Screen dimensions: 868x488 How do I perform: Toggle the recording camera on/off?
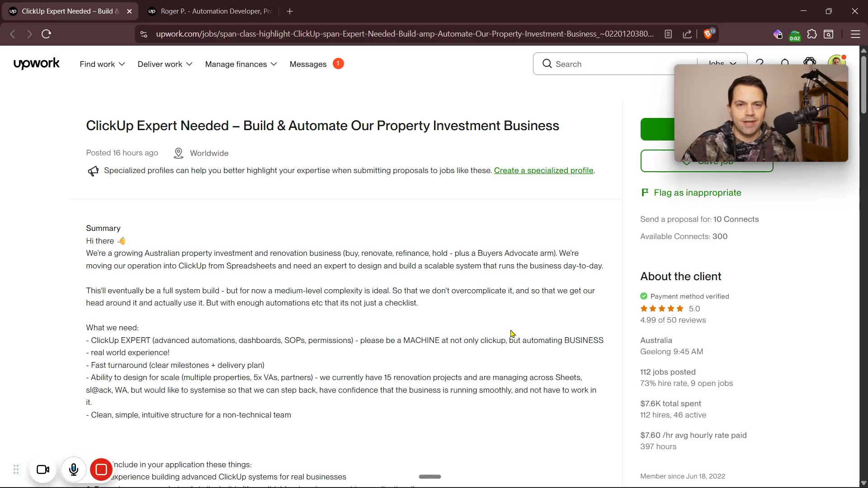click(x=43, y=470)
